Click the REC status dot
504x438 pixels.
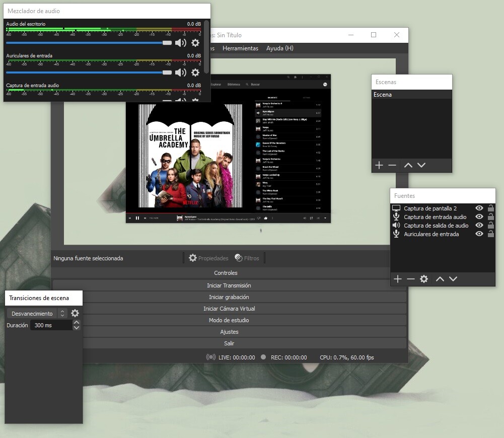pyautogui.click(x=263, y=357)
